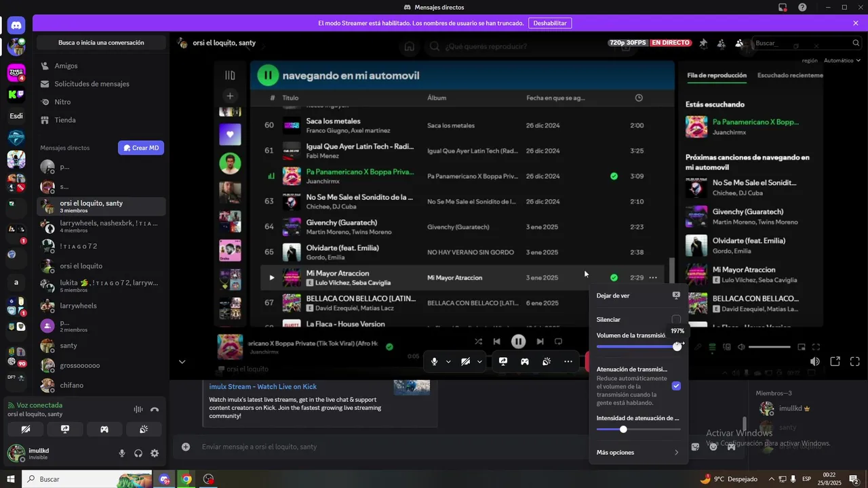
Task: Click imulx Stream Watch Live on Kick link
Action: point(264,386)
